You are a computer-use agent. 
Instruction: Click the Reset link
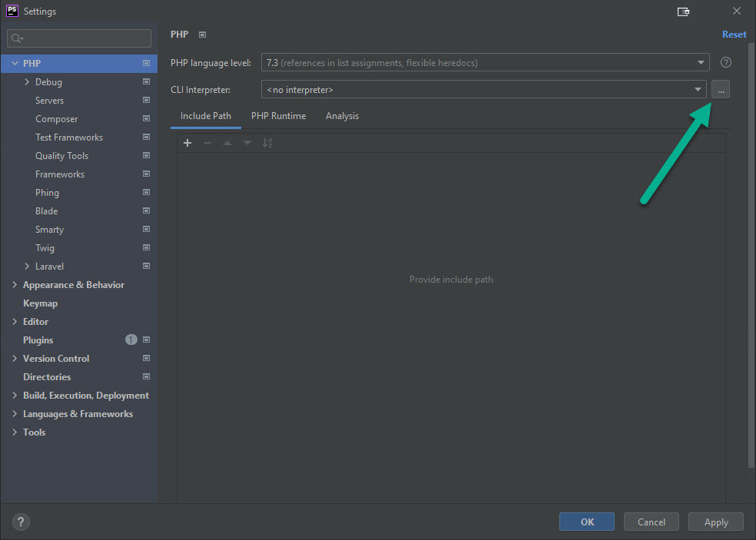pos(734,35)
